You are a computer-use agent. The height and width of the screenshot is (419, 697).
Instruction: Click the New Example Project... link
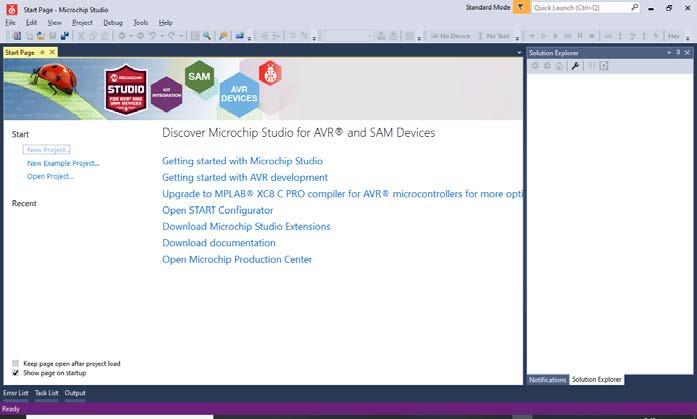63,163
